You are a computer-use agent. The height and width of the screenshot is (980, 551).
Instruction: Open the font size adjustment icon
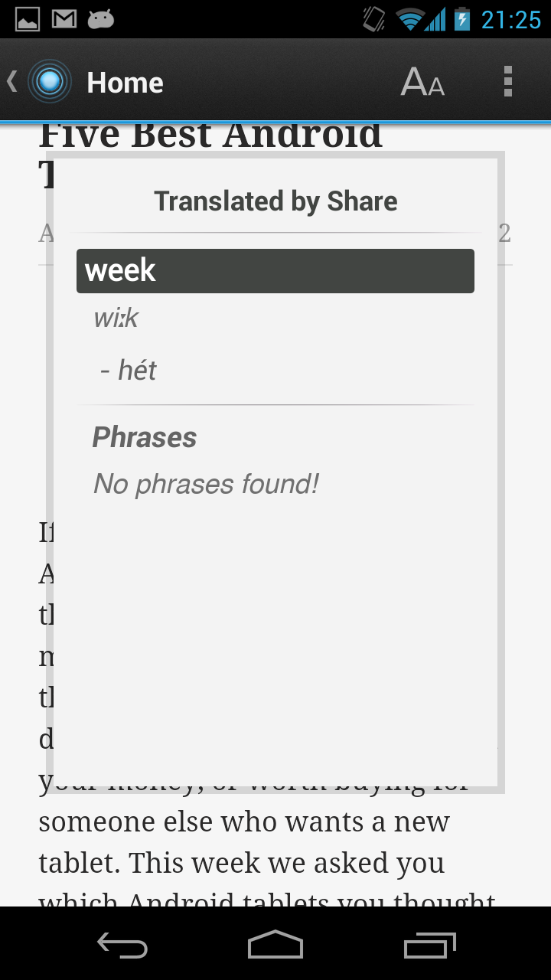tap(422, 80)
